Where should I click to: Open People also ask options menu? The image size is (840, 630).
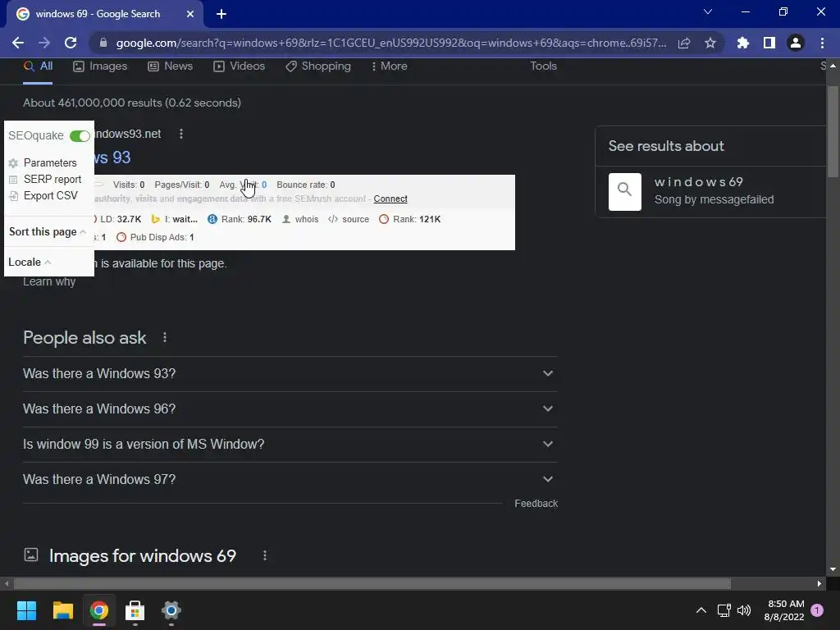pyautogui.click(x=164, y=337)
